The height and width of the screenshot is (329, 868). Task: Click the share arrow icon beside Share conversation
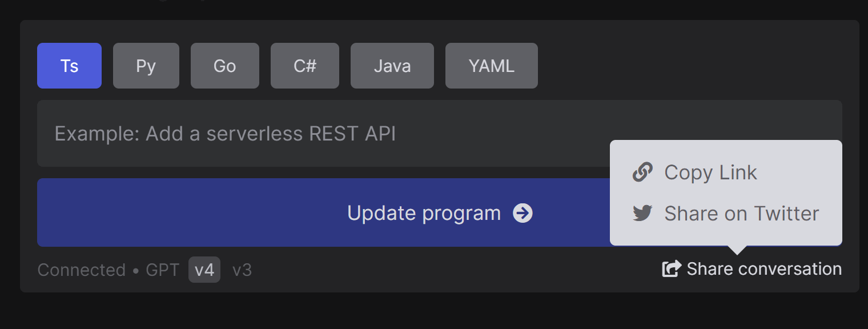click(x=672, y=268)
